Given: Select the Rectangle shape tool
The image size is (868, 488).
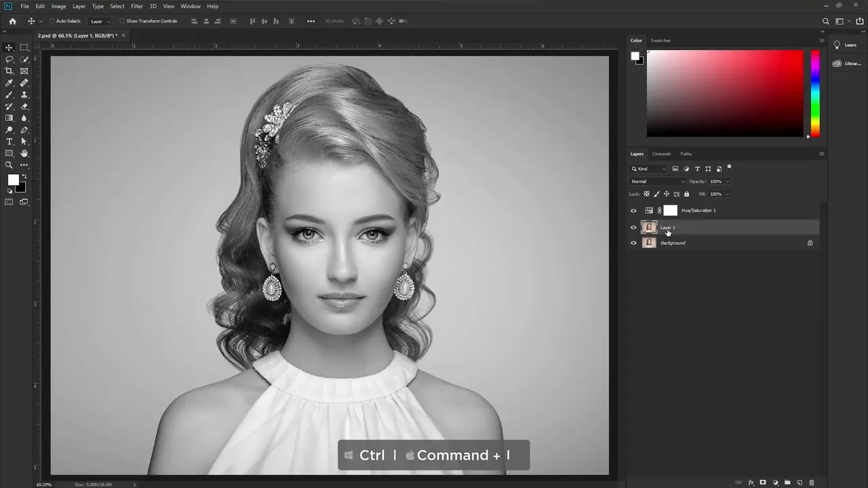Looking at the screenshot, I should 9,153.
